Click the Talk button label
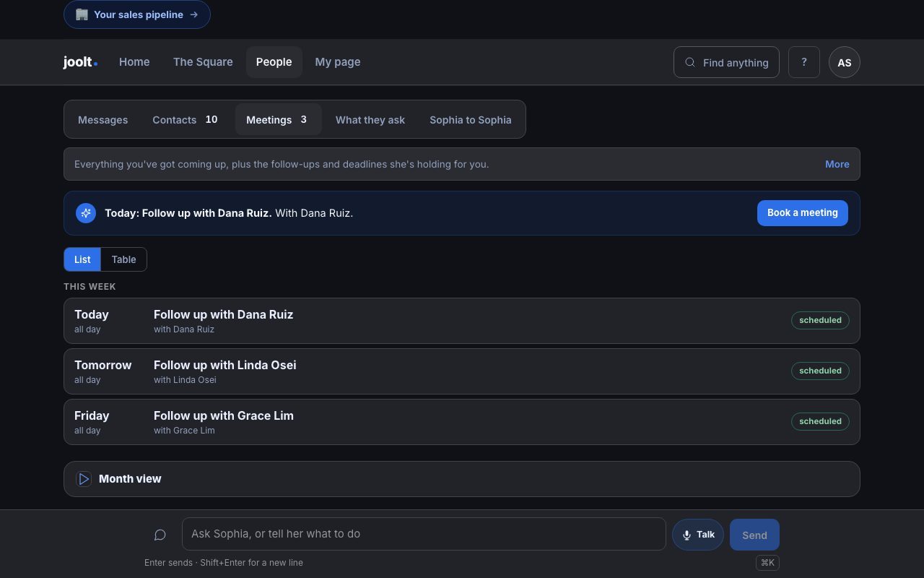924x578 pixels. click(x=705, y=535)
